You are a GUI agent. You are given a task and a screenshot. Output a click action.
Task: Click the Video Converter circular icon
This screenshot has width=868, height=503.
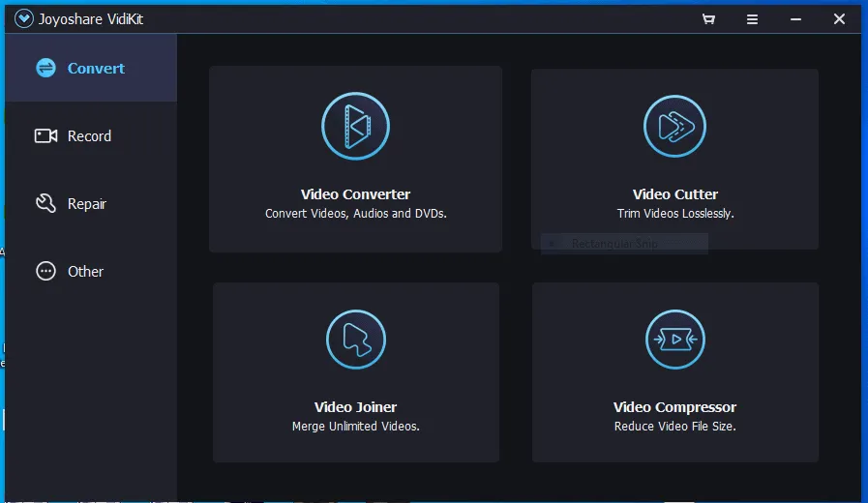pos(355,126)
